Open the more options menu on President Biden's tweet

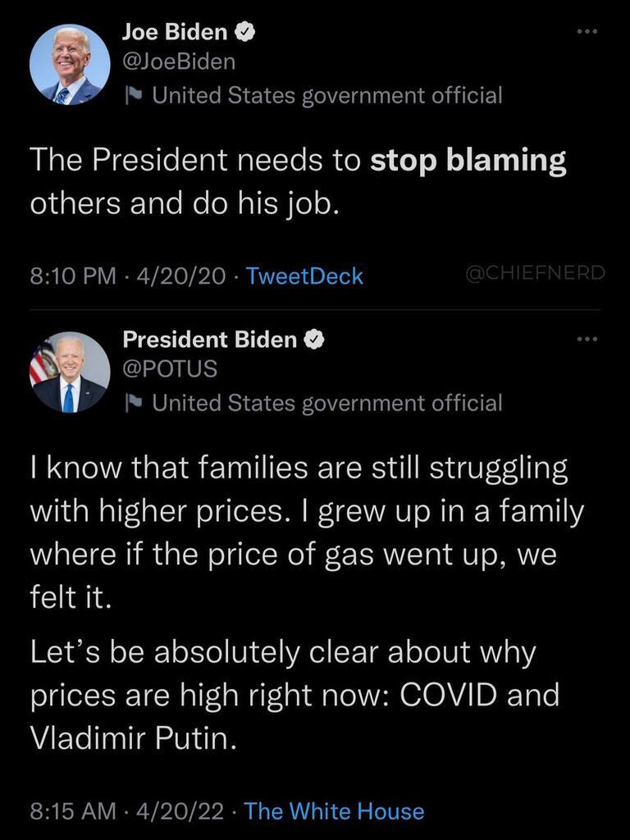pos(587,339)
